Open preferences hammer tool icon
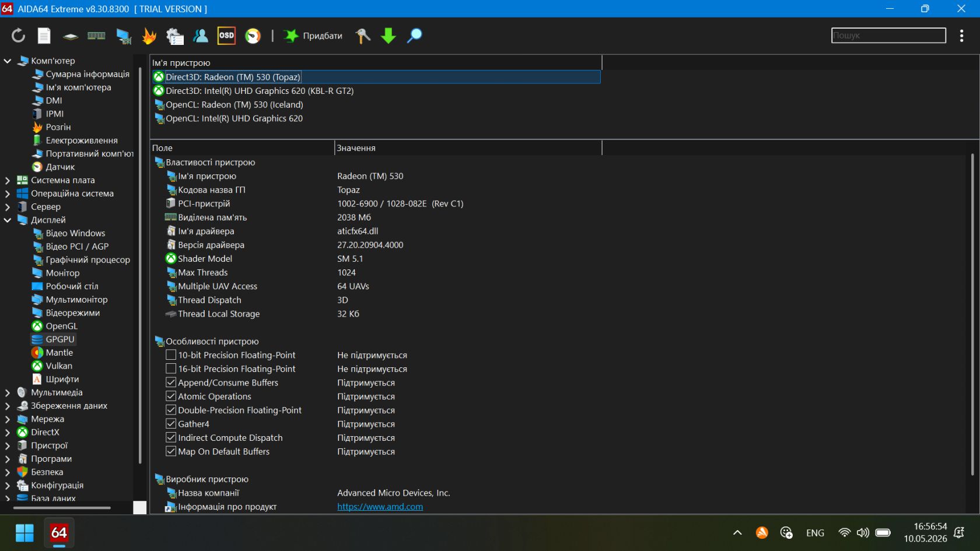Screen dimensions: 980x551 pyautogui.click(x=363, y=36)
